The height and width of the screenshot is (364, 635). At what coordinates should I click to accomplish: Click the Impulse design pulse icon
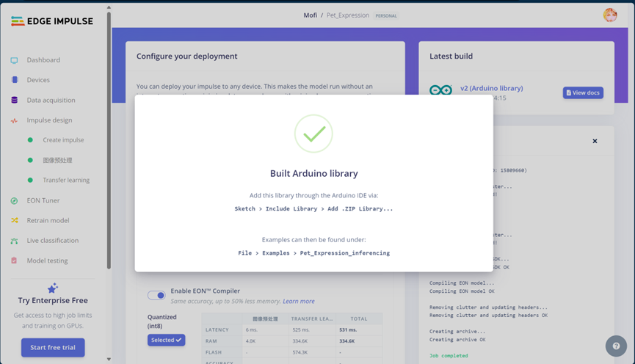(14, 120)
